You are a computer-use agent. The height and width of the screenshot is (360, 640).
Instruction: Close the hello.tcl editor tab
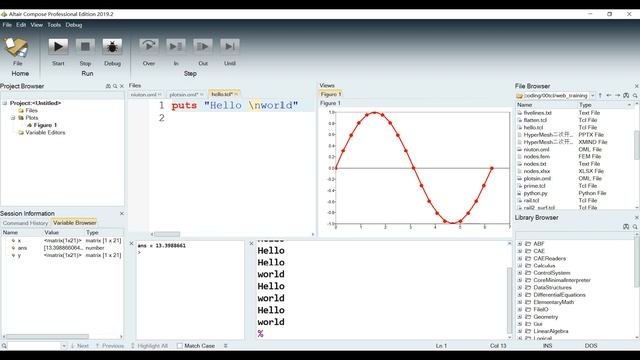(236, 94)
